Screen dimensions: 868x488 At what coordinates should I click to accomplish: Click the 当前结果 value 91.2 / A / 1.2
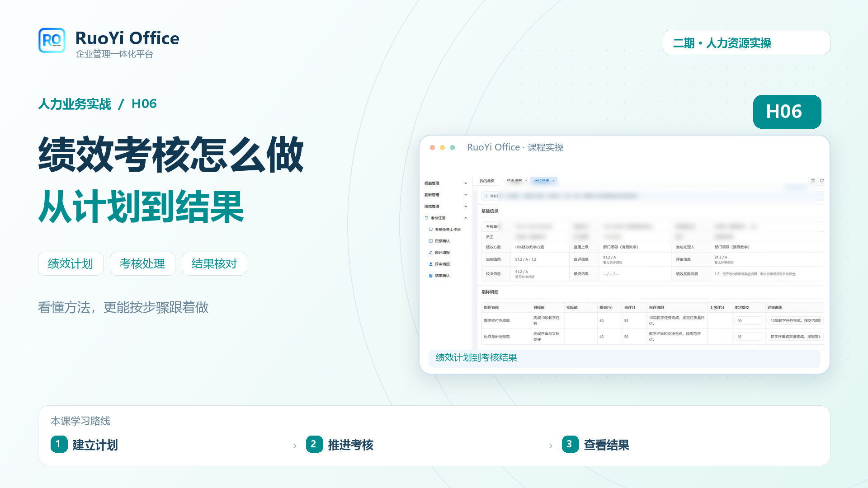[x=525, y=259]
